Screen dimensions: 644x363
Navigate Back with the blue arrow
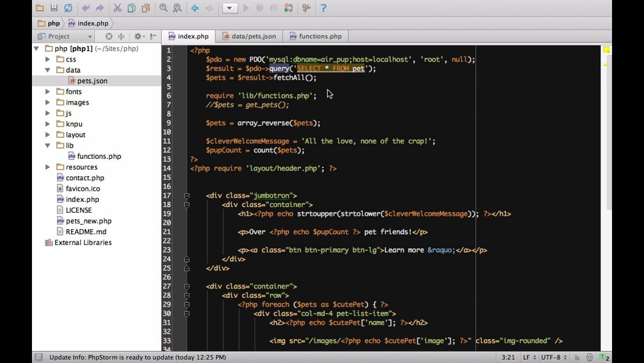point(195,8)
